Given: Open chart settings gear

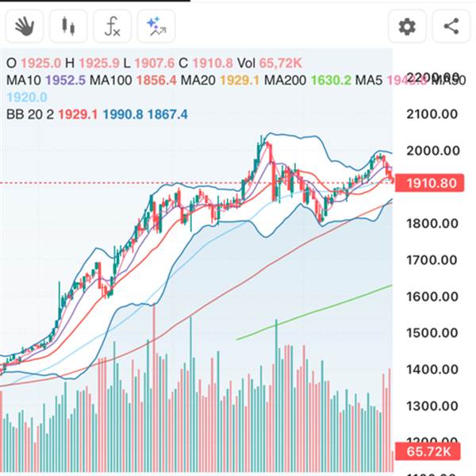Looking at the screenshot, I should click(x=407, y=27).
